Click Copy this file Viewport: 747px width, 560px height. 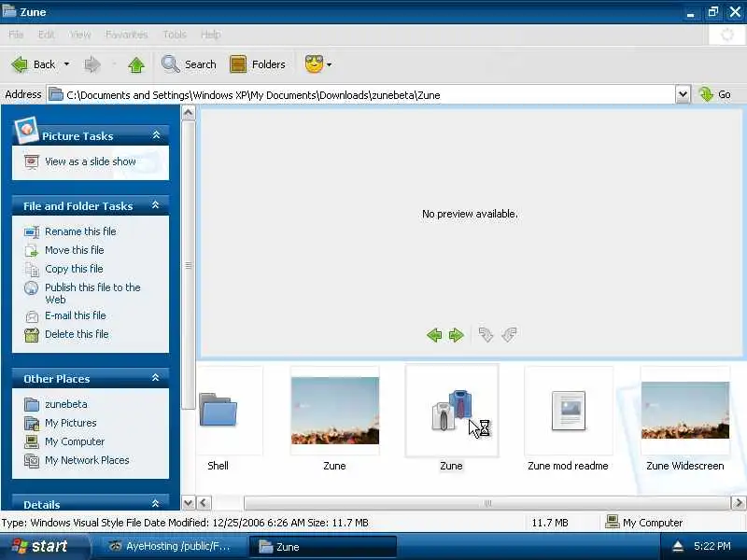74,269
